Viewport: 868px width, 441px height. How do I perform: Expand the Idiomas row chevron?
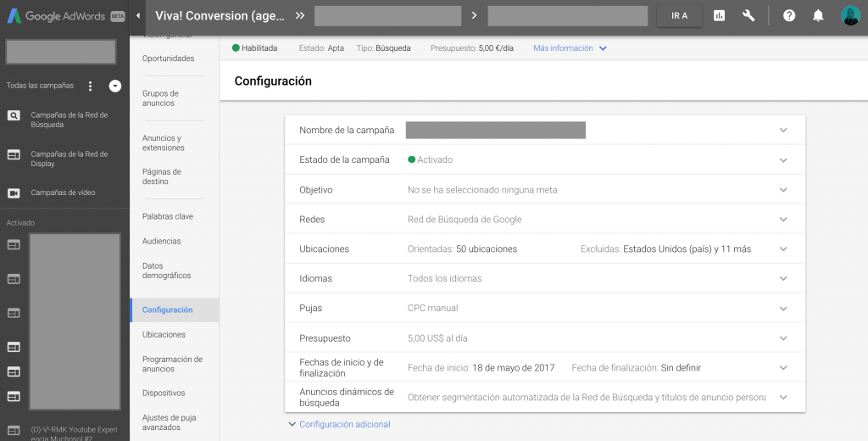click(x=783, y=279)
